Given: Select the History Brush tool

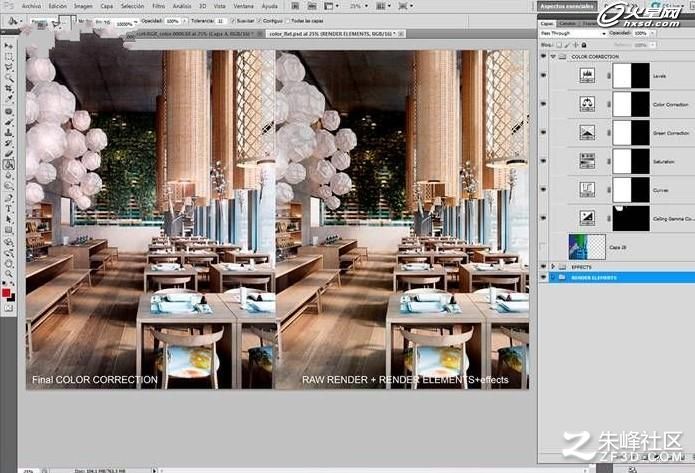Looking at the screenshot, I should pos(8,143).
